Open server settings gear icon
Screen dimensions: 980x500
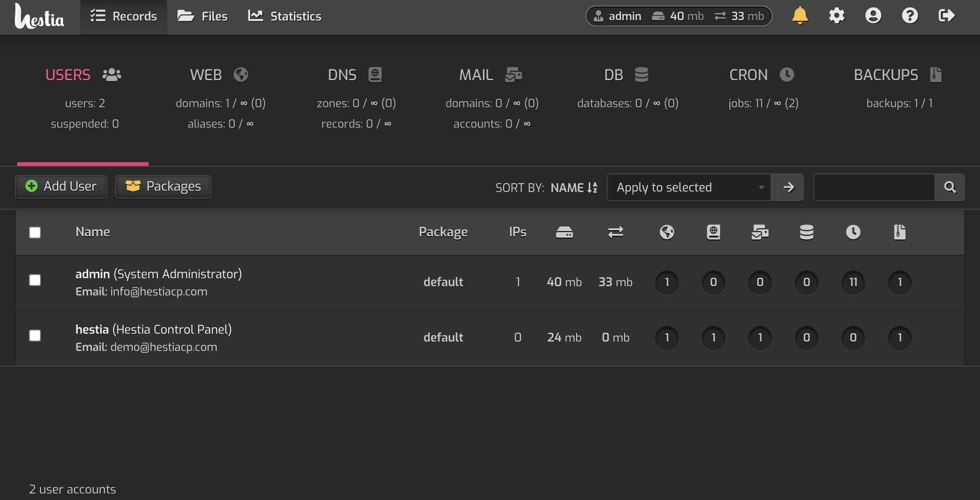pos(837,16)
